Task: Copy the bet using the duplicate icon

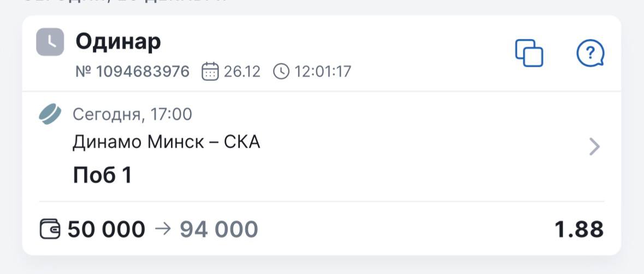Action: [x=529, y=53]
